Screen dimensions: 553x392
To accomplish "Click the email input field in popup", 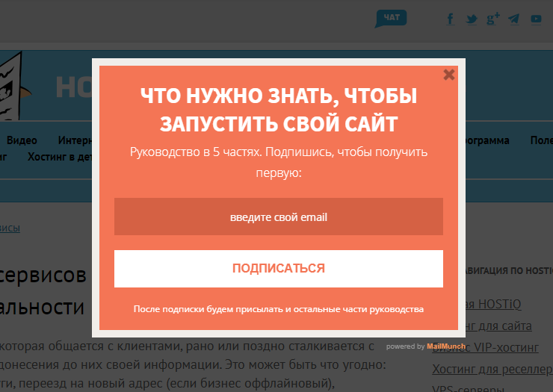I will point(279,217).
